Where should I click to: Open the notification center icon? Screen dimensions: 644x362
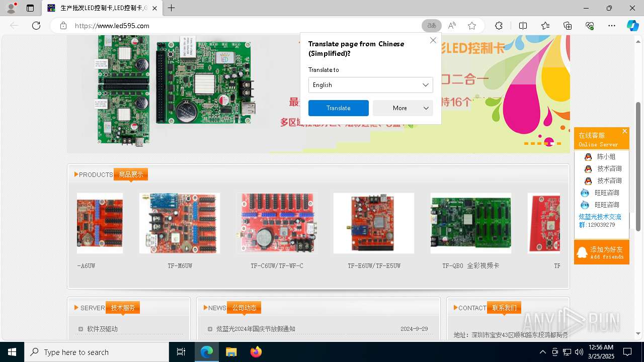point(627,352)
